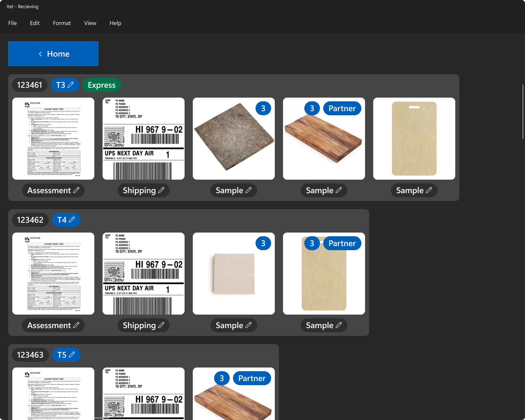Open the granite stone sample thumbnail in order 123461

coord(234,139)
